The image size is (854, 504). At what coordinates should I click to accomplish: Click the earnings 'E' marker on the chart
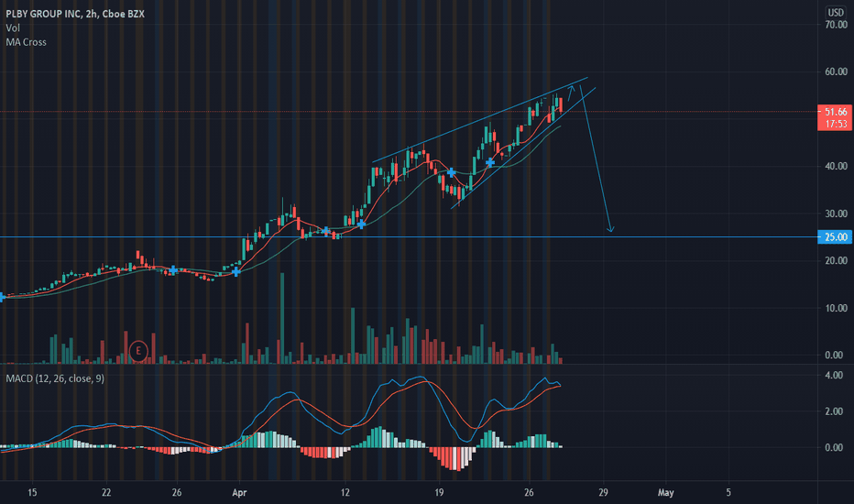click(138, 351)
